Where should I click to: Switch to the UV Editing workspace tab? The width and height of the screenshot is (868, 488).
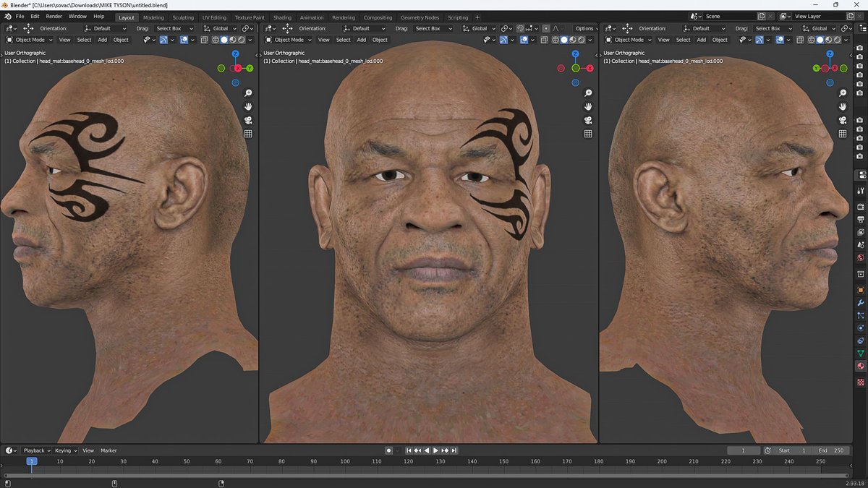[x=214, y=17]
